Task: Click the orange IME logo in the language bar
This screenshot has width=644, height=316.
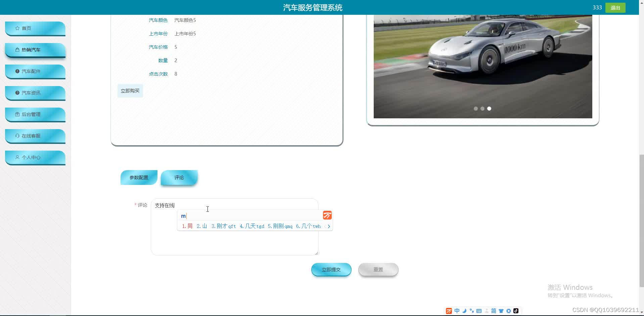Action: (x=449, y=311)
